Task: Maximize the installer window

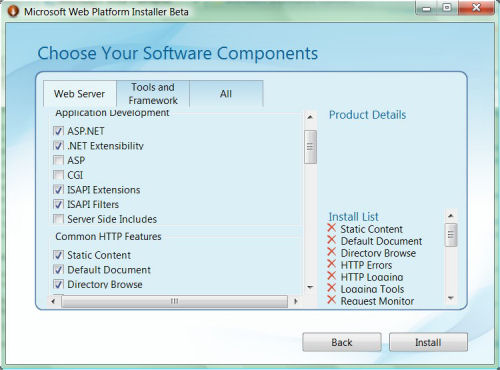Action: pyautogui.click(x=447, y=8)
